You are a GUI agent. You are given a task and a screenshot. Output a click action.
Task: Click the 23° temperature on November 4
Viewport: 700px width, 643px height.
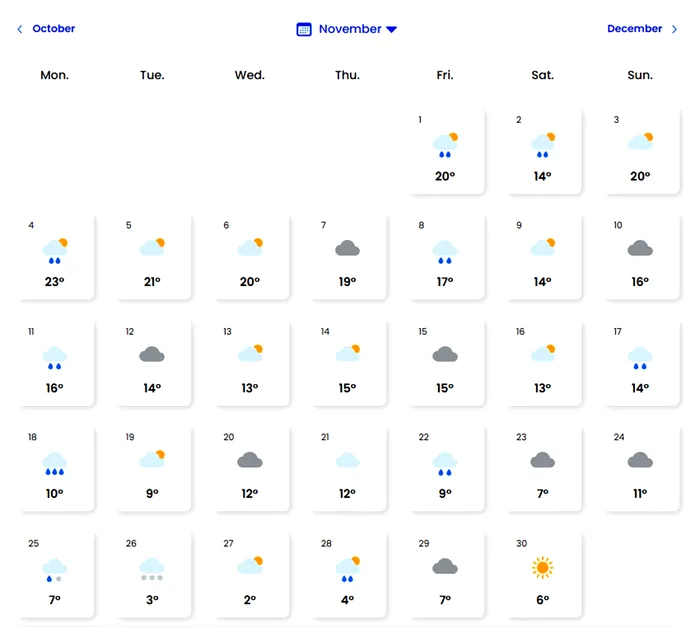pyautogui.click(x=54, y=282)
